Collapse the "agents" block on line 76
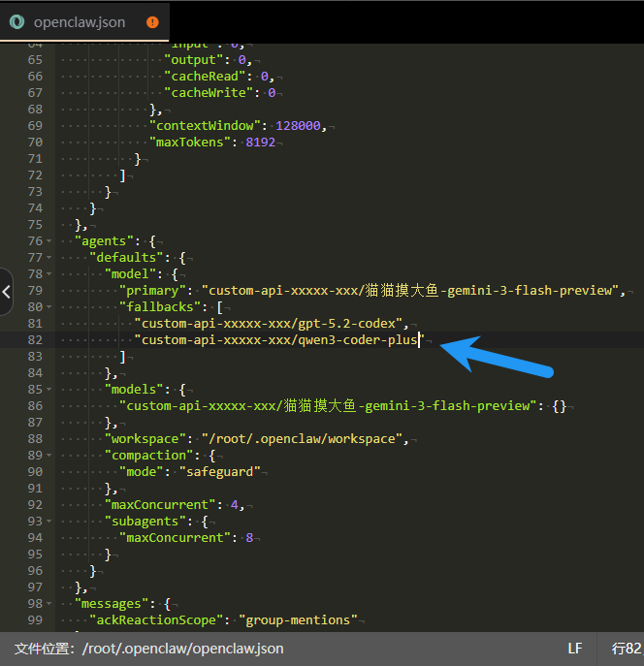The image size is (644, 666). coord(49,240)
